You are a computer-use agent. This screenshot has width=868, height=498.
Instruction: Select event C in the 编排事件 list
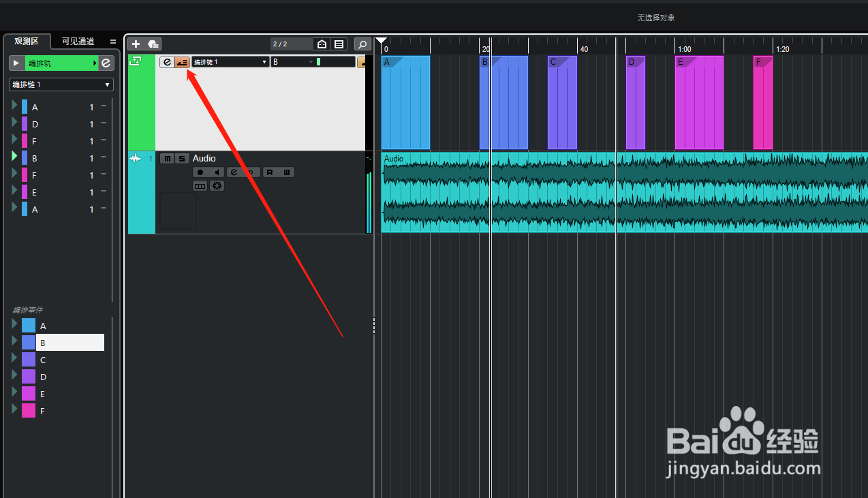43,360
